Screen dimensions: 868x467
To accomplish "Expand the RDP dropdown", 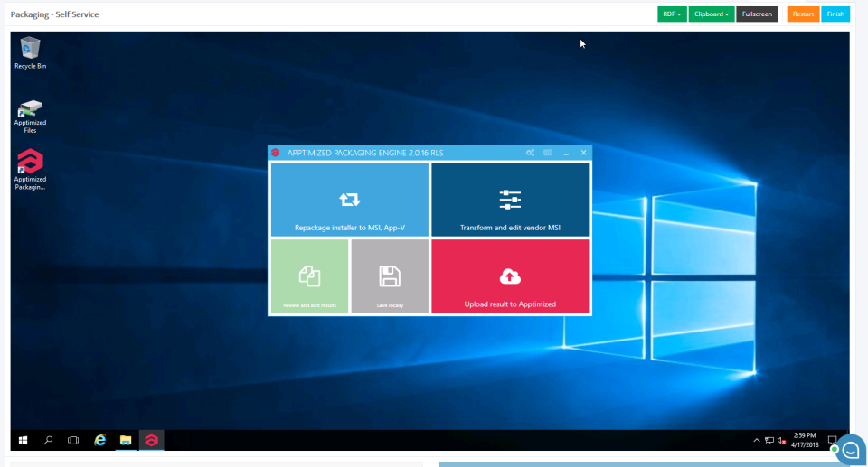I will pyautogui.click(x=672, y=14).
